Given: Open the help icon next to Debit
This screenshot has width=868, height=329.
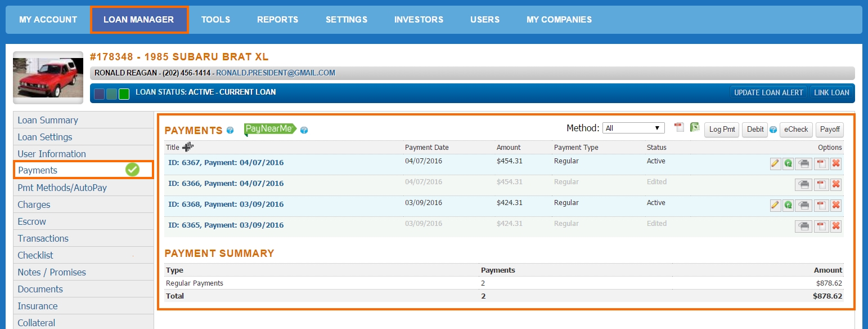Looking at the screenshot, I should [x=773, y=130].
